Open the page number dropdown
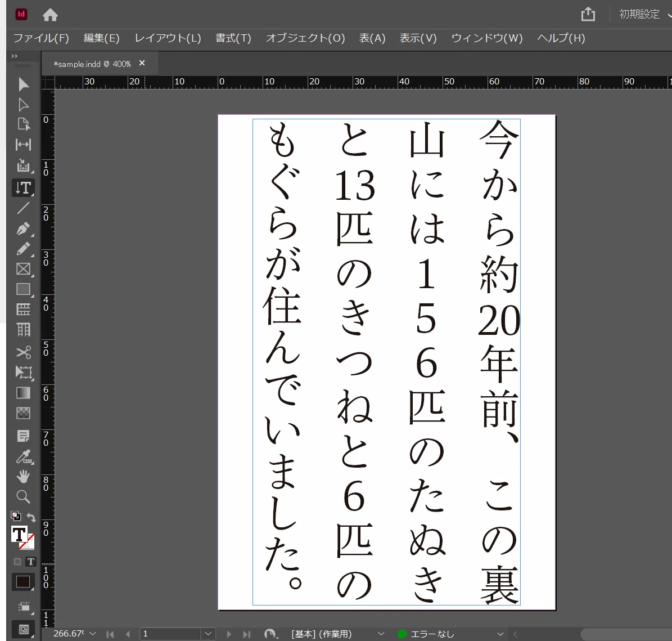The image size is (672, 641). (x=208, y=634)
